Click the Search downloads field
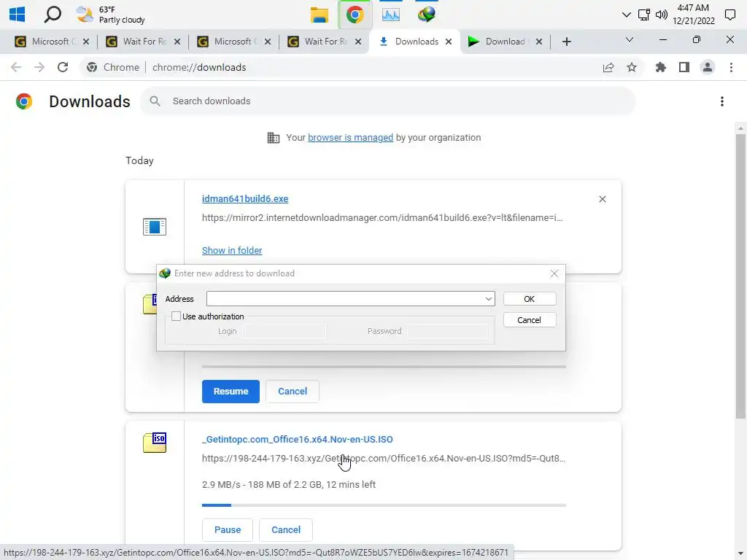Screen dimensions: 747x560 click(x=388, y=101)
